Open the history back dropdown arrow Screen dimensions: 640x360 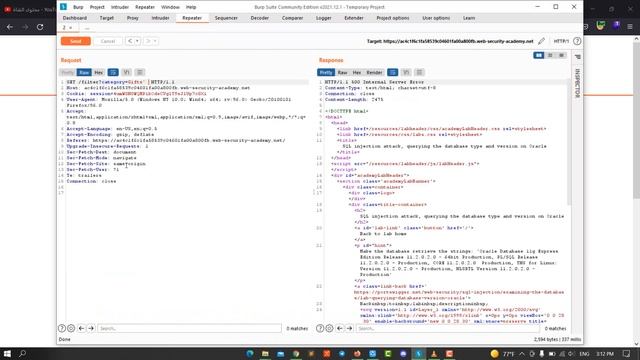click(x=138, y=41)
